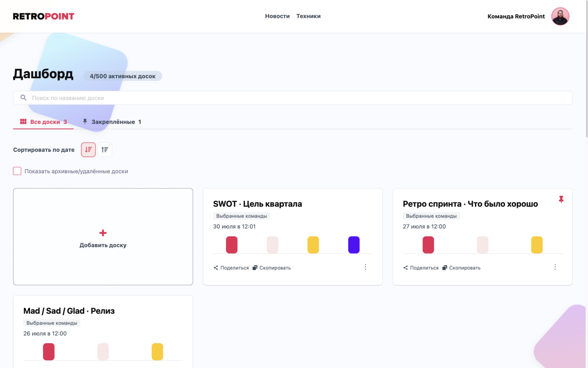Open SWOT · Цель квартала board title
588x368 pixels.
(257, 204)
